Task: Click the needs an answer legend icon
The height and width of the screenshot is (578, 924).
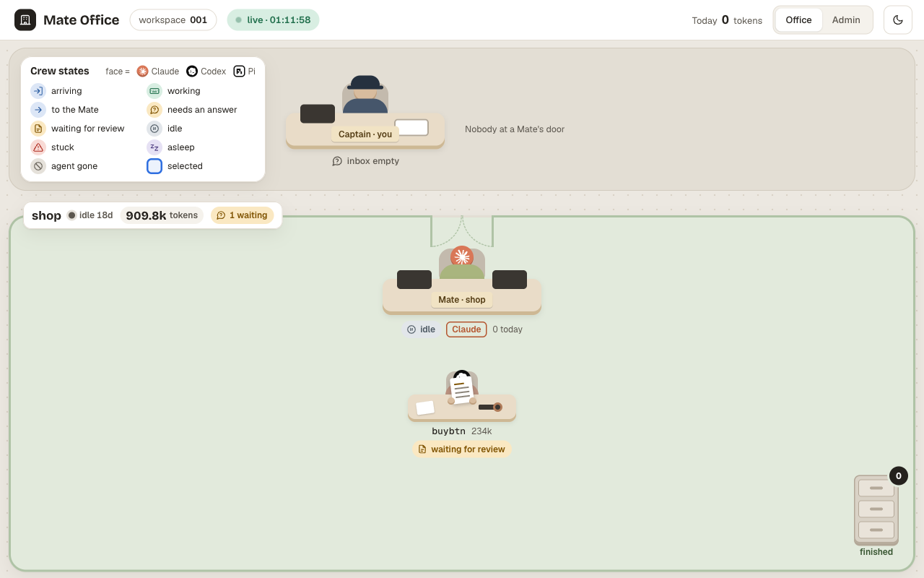Action: pos(154,110)
